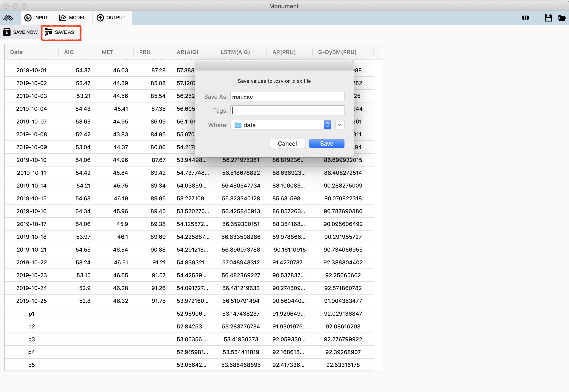Click LSTM value 56.271975381
This screenshot has width=569, height=392.
[x=241, y=160]
